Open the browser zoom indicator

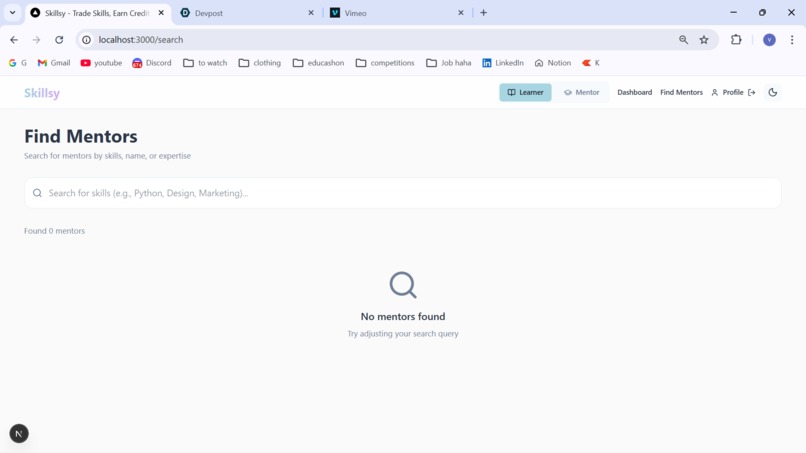(x=683, y=40)
